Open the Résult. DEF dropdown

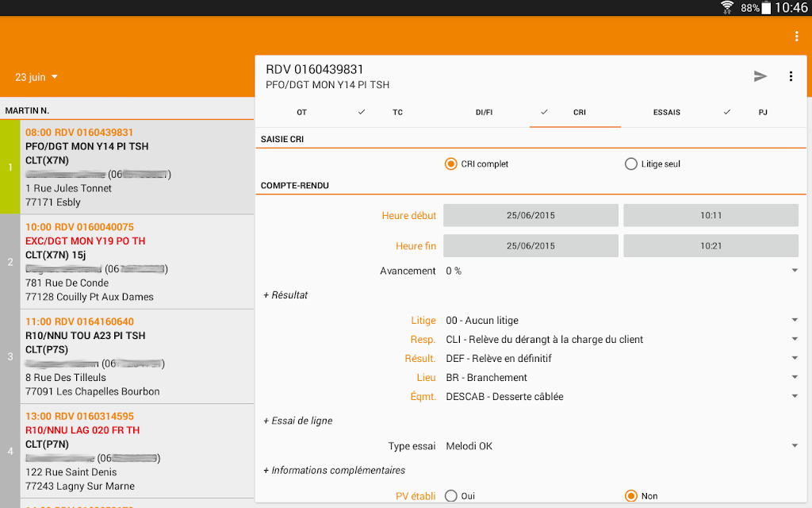621,358
